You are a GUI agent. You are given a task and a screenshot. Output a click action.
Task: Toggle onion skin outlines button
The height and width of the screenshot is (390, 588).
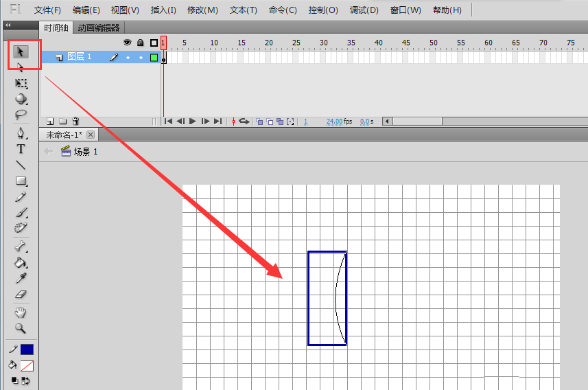click(270, 122)
